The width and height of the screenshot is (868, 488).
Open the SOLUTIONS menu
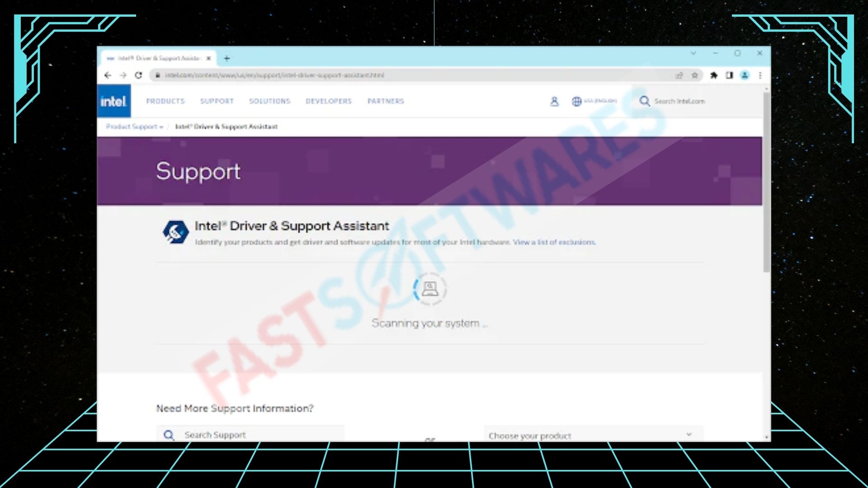(269, 101)
